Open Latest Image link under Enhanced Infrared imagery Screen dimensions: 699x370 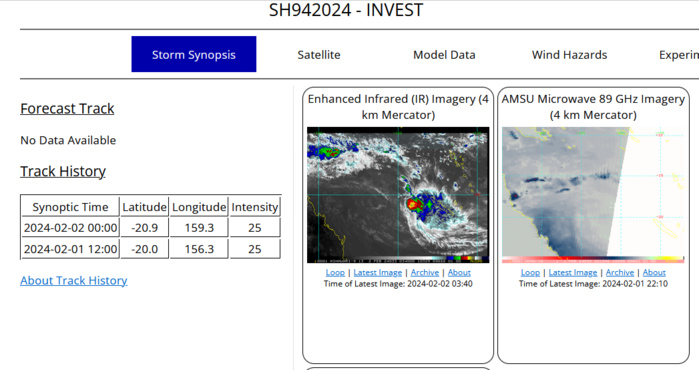point(378,272)
